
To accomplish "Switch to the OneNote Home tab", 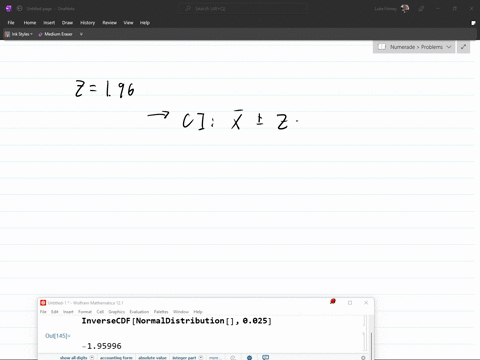I will (30, 23).
